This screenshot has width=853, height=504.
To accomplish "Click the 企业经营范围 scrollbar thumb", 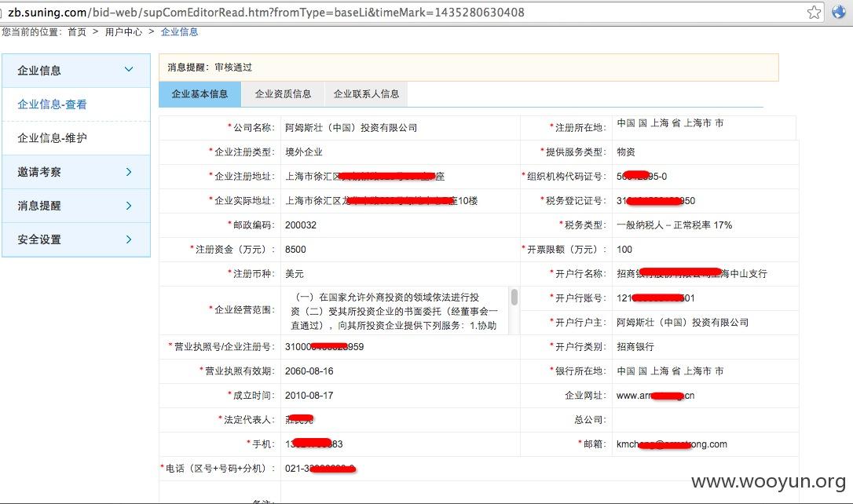I will point(514,297).
